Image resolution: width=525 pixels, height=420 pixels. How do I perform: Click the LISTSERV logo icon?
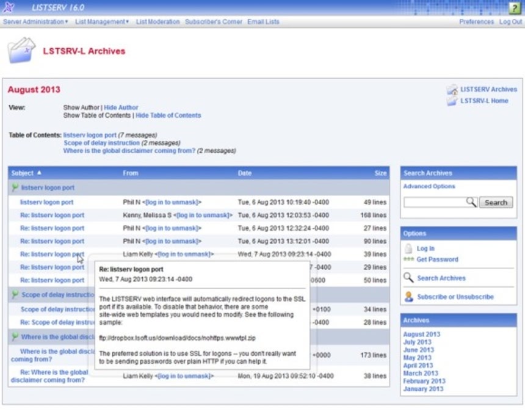[9, 7]
